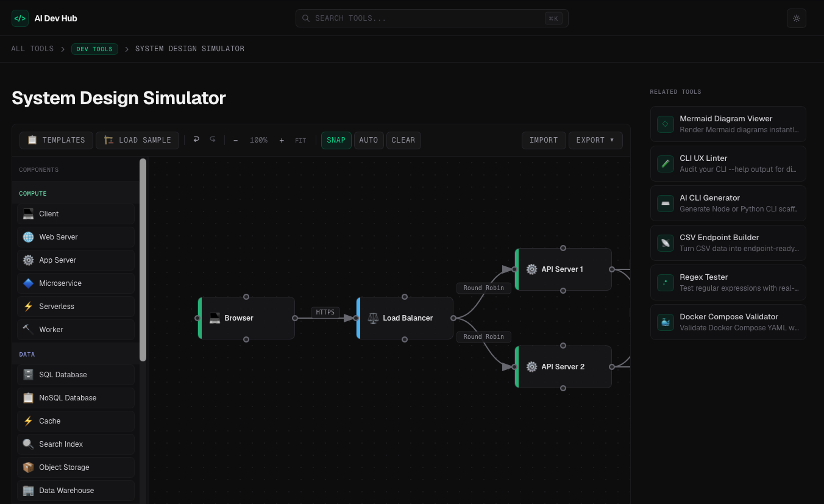Select the Load Balancer node

coord(405,318)
